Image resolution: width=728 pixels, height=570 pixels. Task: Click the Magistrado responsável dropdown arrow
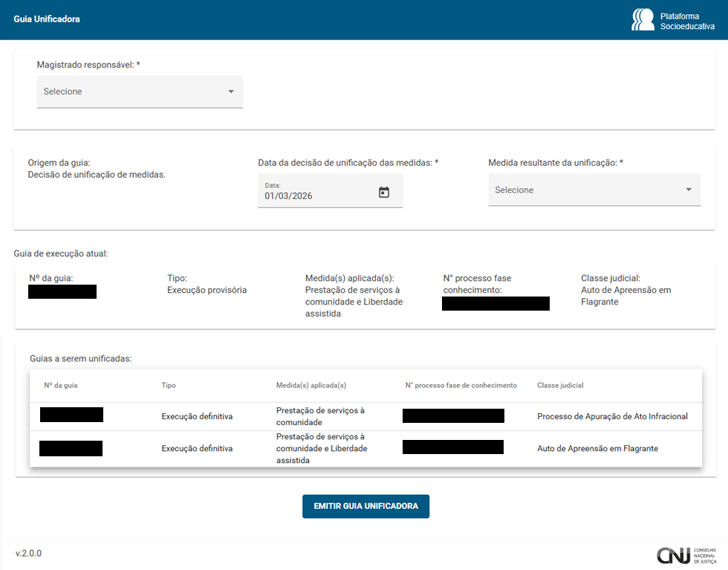pyautogui.click(x=231, y=91)
